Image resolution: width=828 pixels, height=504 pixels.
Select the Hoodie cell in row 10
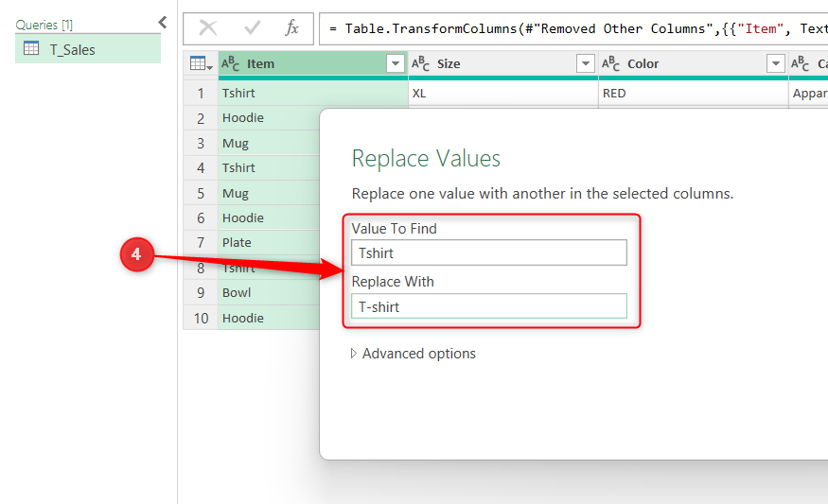tap(270, 319)
